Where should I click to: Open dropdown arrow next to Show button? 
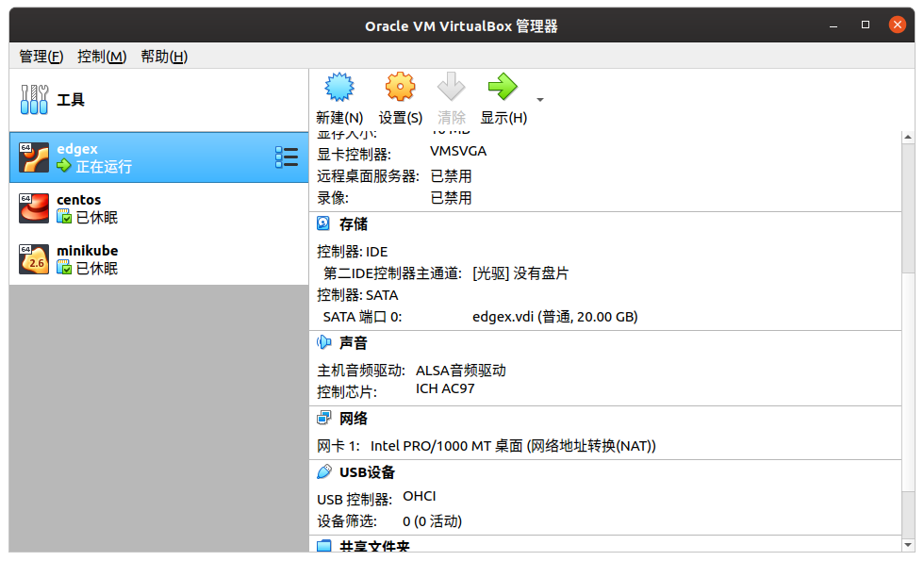click(x=539, y=100)
